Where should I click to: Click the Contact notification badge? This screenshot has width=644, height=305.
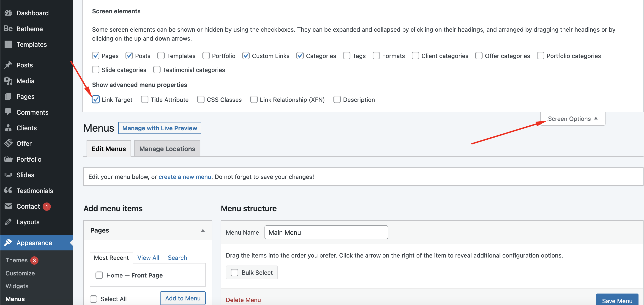pos(47,206)
